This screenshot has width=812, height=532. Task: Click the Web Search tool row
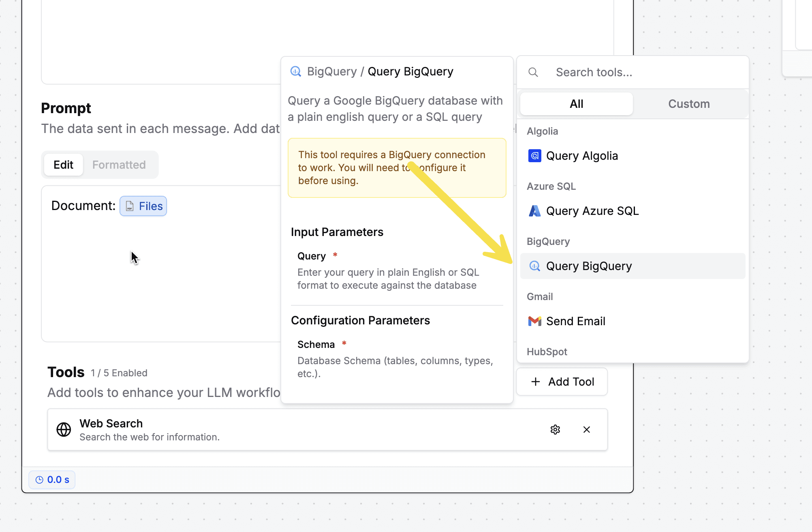click(327, 429)
